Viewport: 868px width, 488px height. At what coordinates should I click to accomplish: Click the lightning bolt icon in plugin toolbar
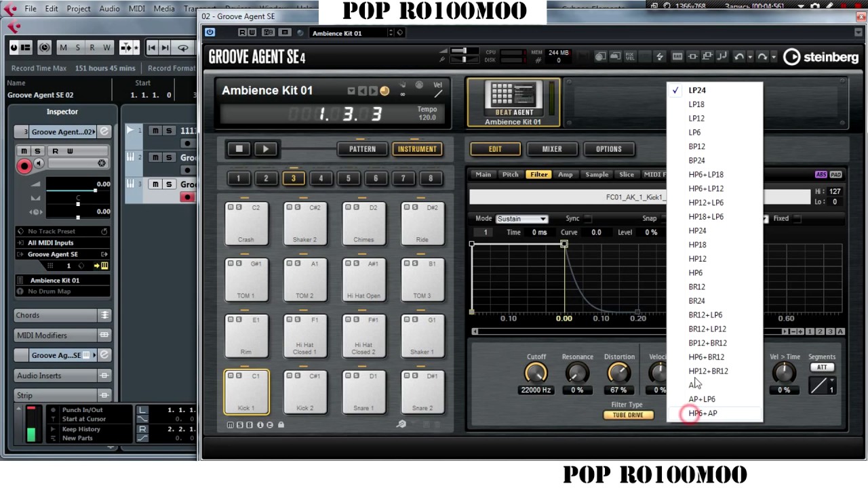pyautogui.click(x=659, y=57)
